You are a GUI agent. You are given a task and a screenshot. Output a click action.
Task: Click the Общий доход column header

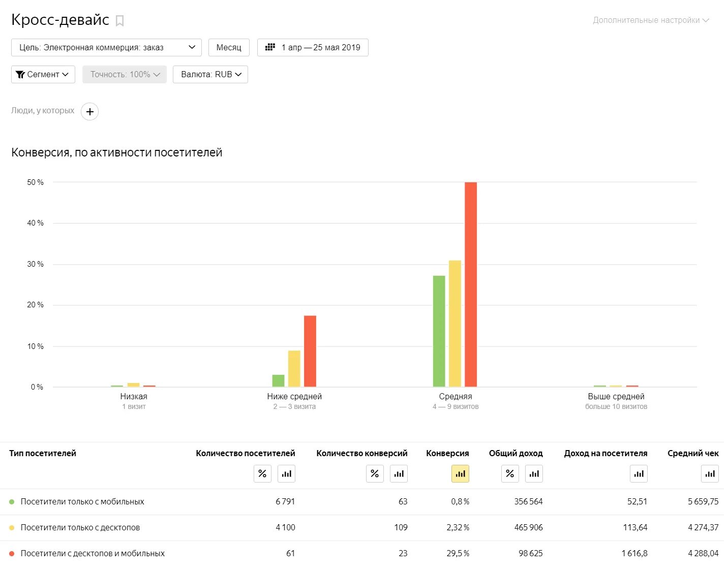coord(516,453)
